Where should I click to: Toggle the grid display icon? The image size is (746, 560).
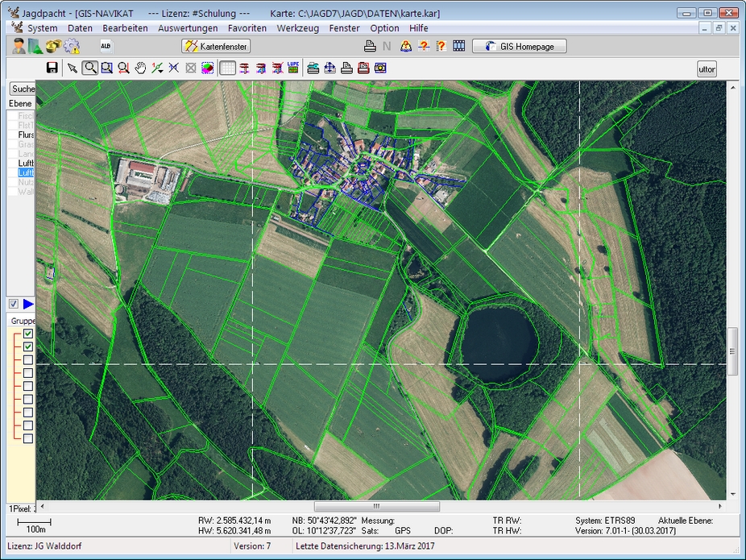(x=227, y=68)
